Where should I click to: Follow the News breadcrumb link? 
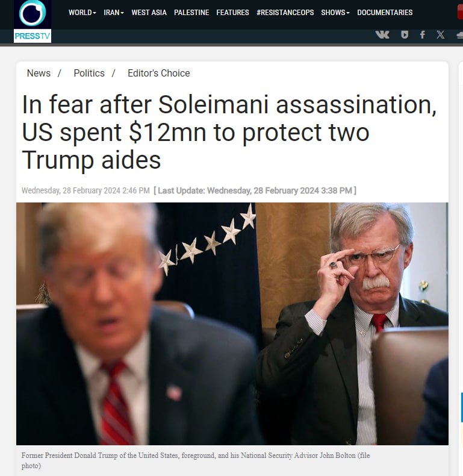pyautogui.click(x=39, y=73)
